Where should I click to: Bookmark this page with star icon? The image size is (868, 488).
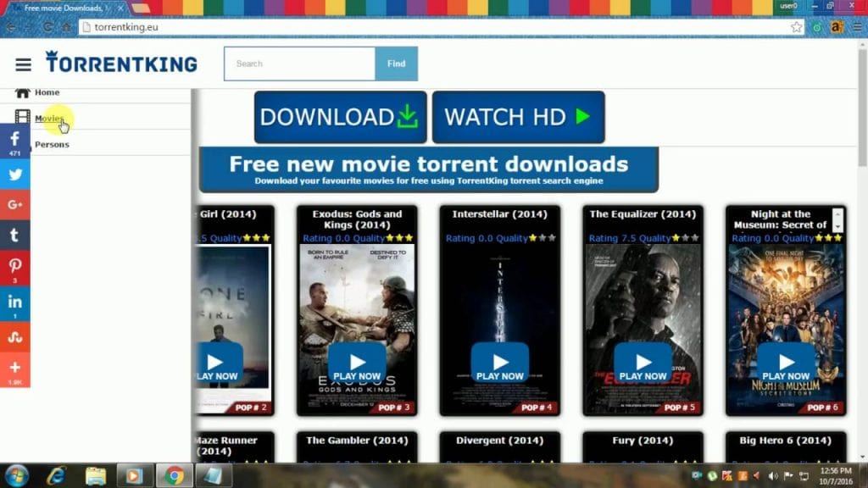pos(796,27)
